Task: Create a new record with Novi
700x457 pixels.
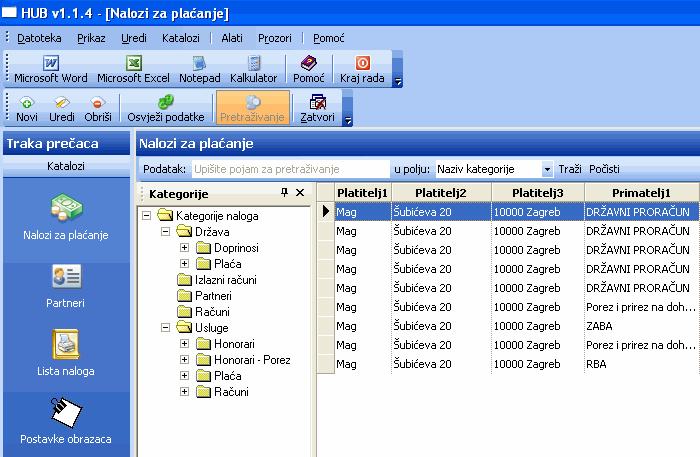Action: 27,108
